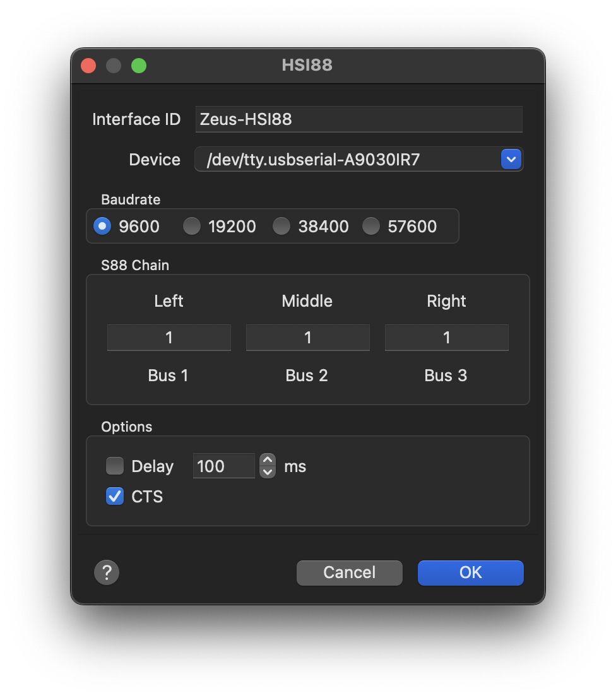This screenshot has height=698, width=616.
Task: Click the gray minimize window button
Action: (114, 66)
